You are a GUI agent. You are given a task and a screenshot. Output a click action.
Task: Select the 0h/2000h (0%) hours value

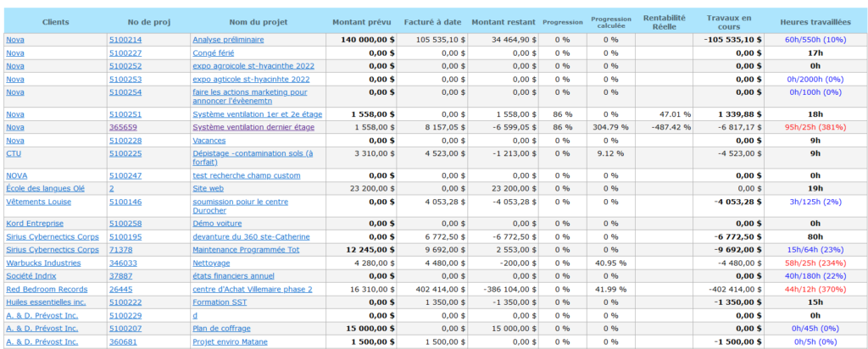pyautogui.click(x=815, y=79)
